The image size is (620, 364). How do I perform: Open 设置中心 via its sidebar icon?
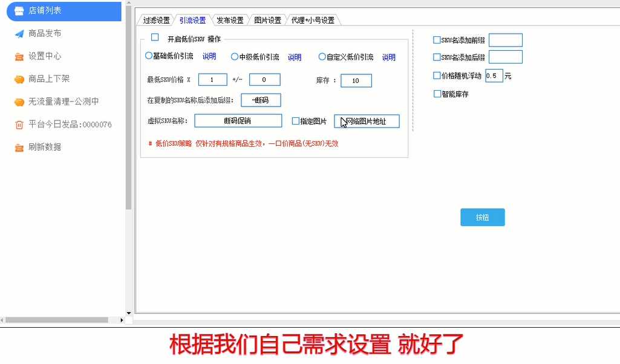19,56
